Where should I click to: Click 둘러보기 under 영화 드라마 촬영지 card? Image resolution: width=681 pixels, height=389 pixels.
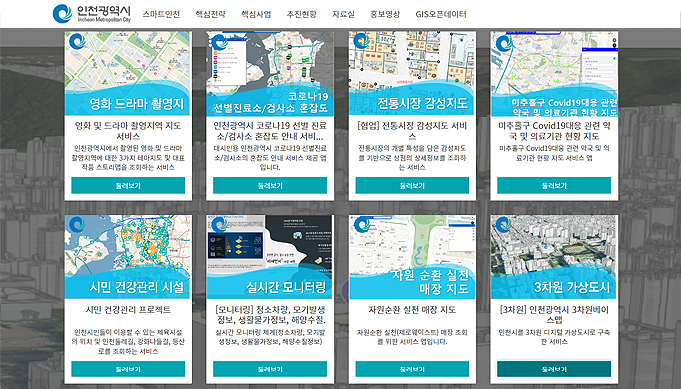click(x=128, y=185)
